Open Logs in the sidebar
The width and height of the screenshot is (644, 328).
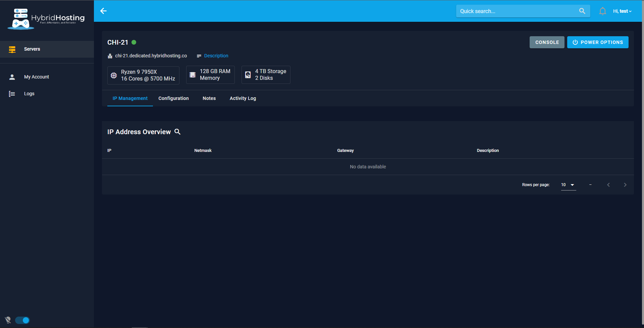pyautogui.click(x=47, y=94)
